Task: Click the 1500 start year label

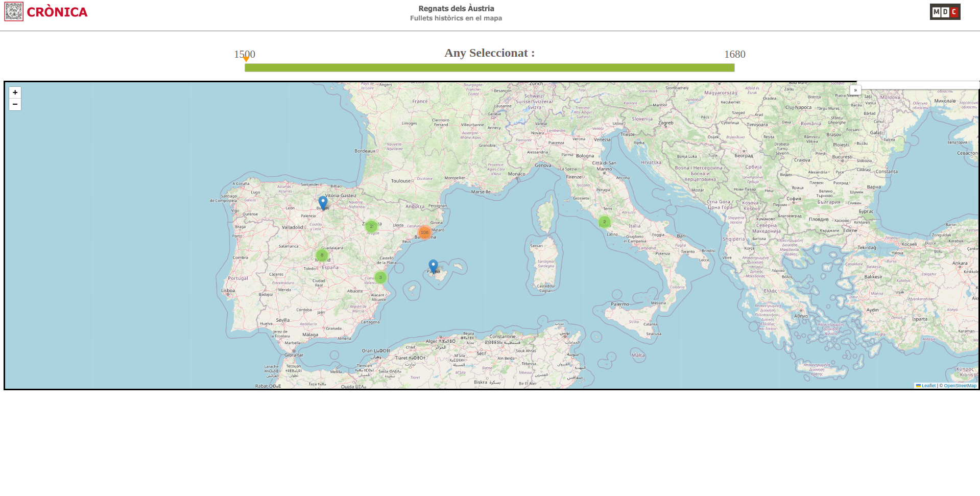Action: (x=244, y=54)
